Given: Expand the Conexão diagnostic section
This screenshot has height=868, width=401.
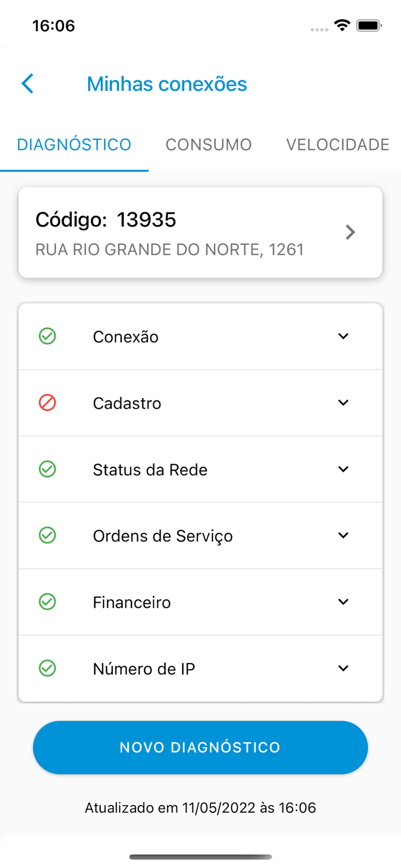Looking at the screenshot, I should tap(343, 336).
